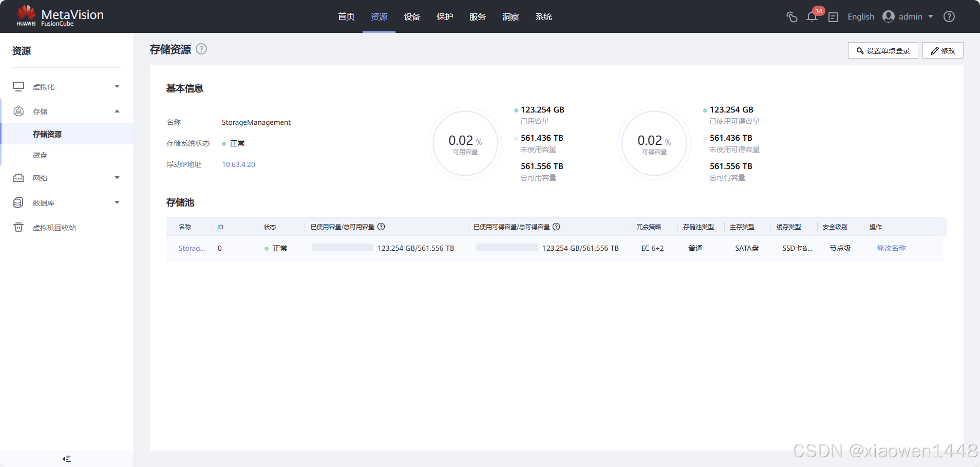The height and width of the screenshot is (467, 980).
Task: Go to 首页 in top navigation
Action: pyautogui.click(x=346, y=16)
